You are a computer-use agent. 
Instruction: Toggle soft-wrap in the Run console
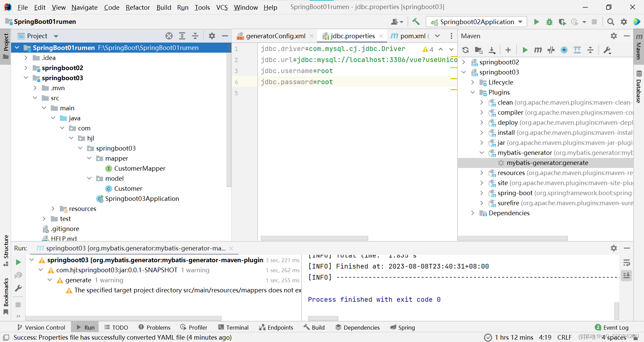pos(627,263)
